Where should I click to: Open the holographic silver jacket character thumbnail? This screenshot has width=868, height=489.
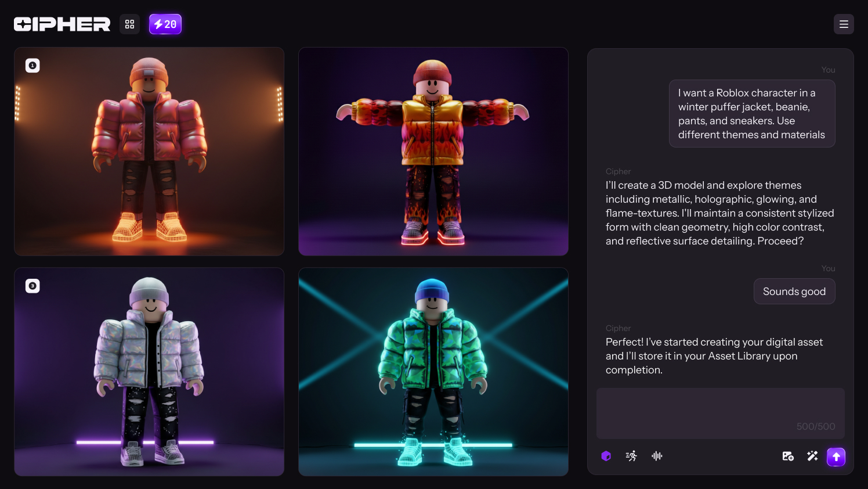pyautogui.click(x=149, y=372)
